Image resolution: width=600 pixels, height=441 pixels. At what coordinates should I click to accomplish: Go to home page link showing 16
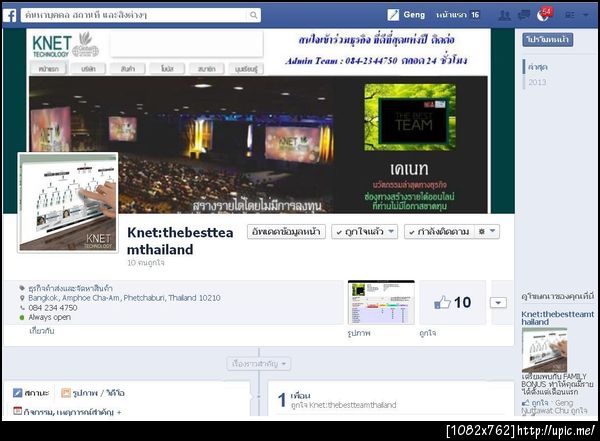457,15
